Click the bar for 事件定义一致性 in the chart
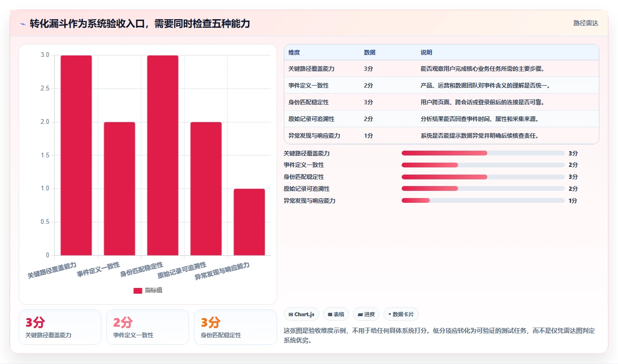Viewport: 618px width, 364px height. click(x=119, y=188)
